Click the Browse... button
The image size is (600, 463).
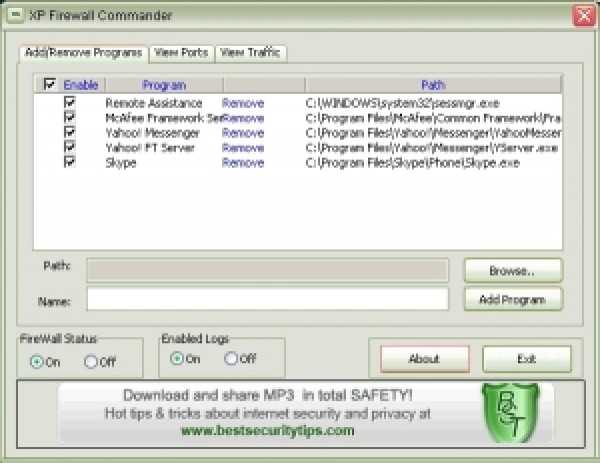(x=513, y=271)
